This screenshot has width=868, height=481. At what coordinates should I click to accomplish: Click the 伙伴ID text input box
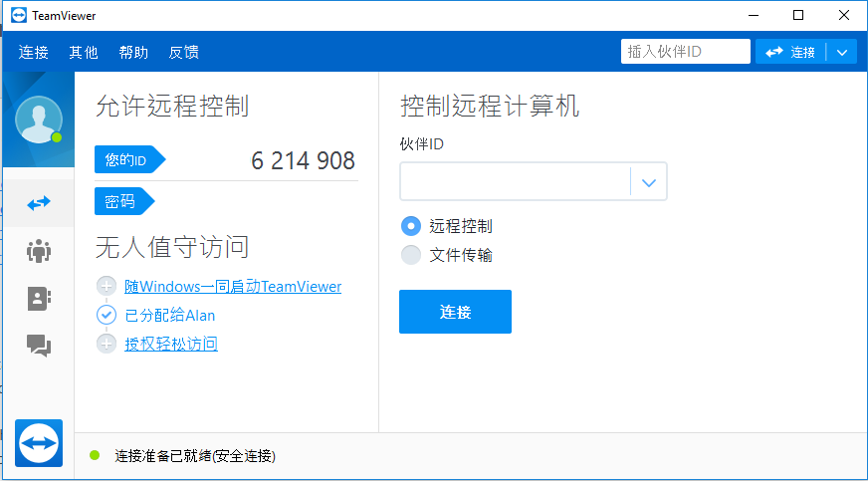point(515,182)
